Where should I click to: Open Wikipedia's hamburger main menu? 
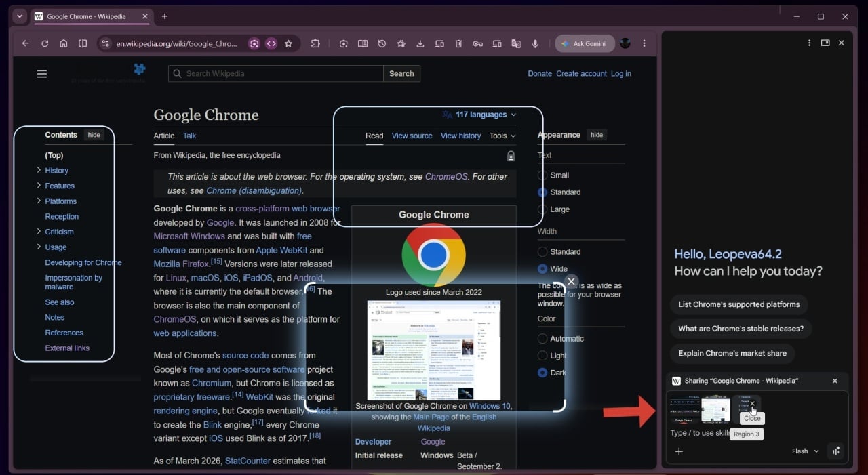tap(42, 74)
